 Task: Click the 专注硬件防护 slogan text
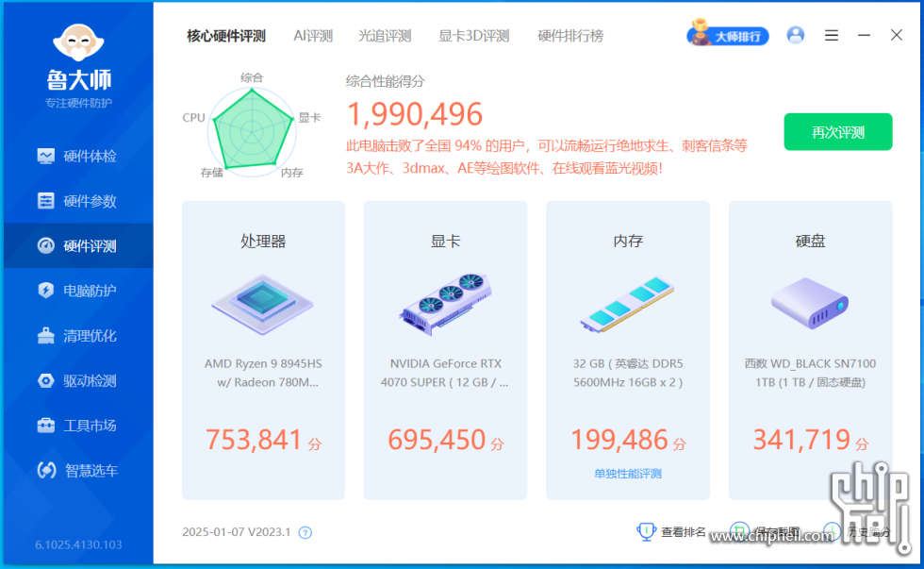[x=78, y=103]
